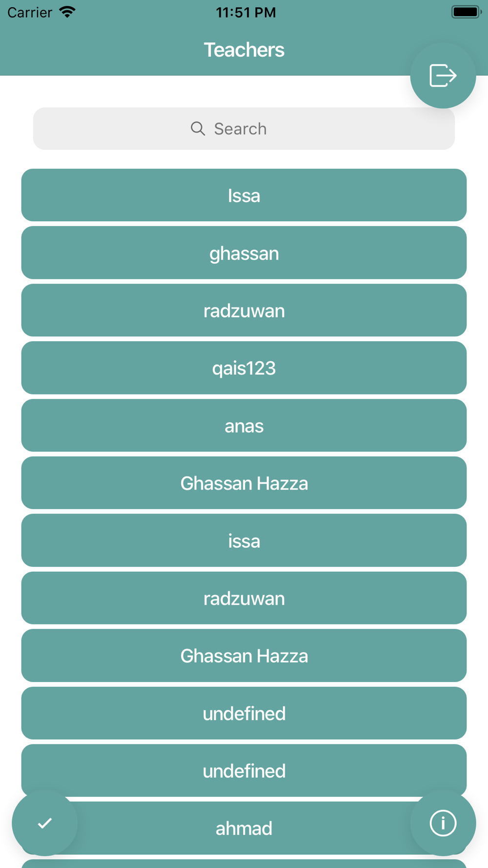Open the ghassan teacher entry
The height and width of the screenshot is (868, 488).
244,253
